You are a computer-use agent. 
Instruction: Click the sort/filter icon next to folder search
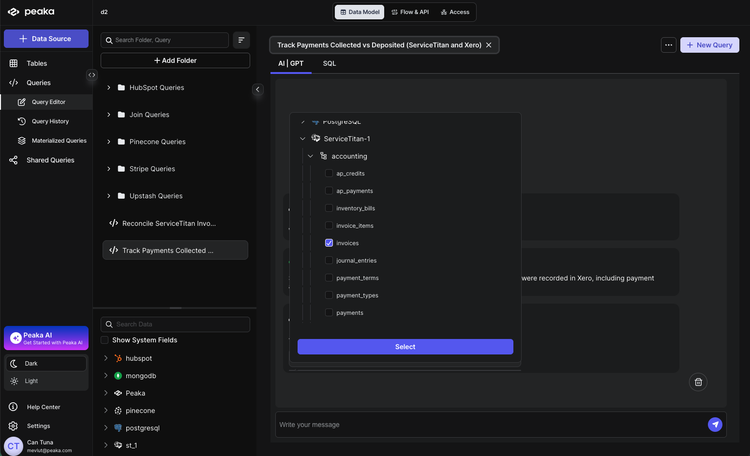241,40
